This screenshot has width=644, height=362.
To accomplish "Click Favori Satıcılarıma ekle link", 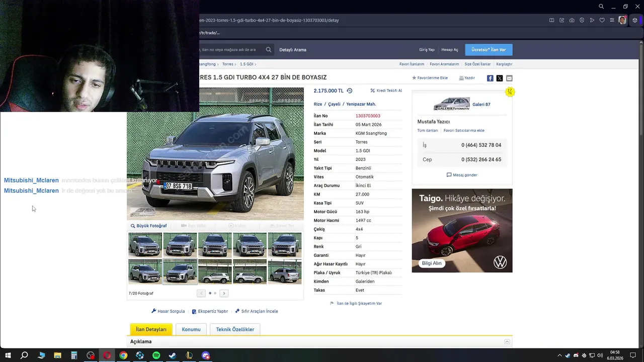I will 464,130.
